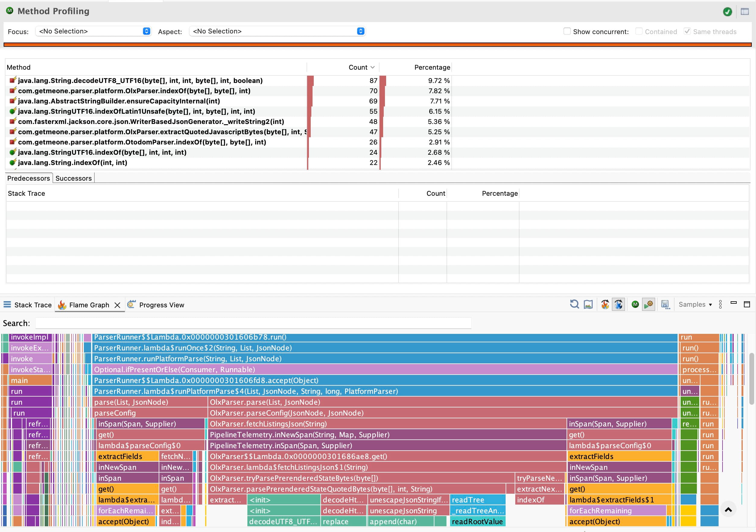
Task: Open the Progress View tab
Action: point(161,305)
